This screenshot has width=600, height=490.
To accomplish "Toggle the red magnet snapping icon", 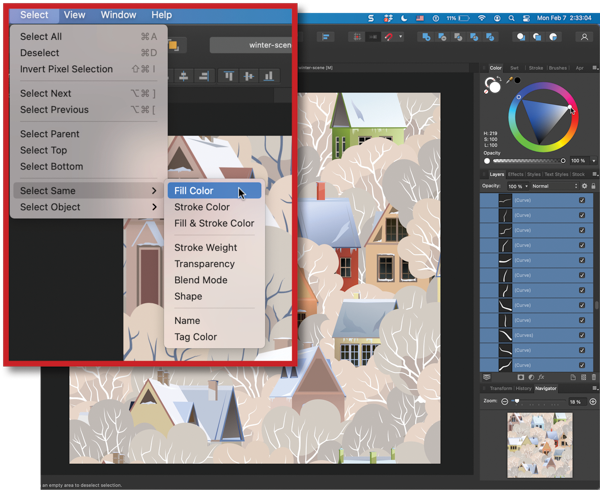I will tap(389, 37).
